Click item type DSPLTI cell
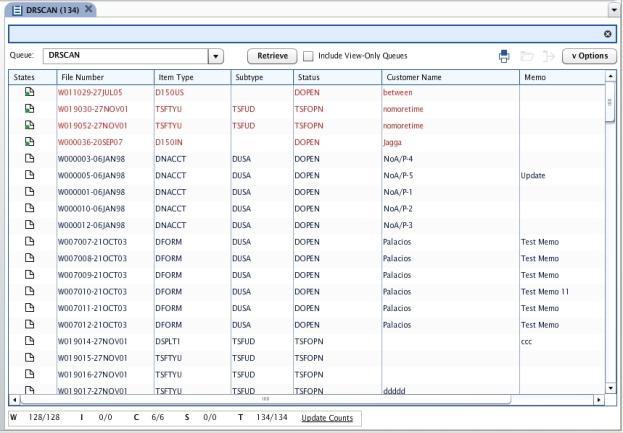 192,342
